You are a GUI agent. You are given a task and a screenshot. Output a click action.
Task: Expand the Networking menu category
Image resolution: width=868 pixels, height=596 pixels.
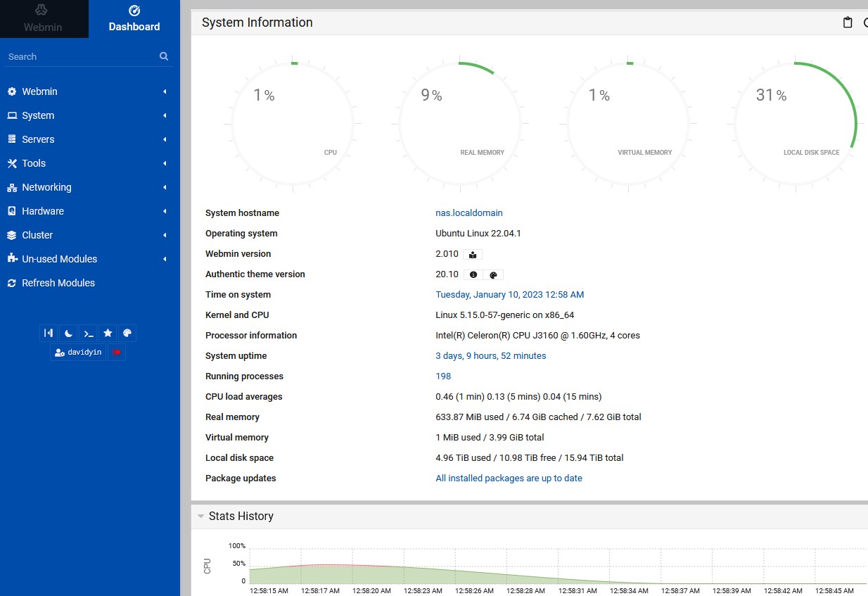pyautogui.click(x=46, y=187)
